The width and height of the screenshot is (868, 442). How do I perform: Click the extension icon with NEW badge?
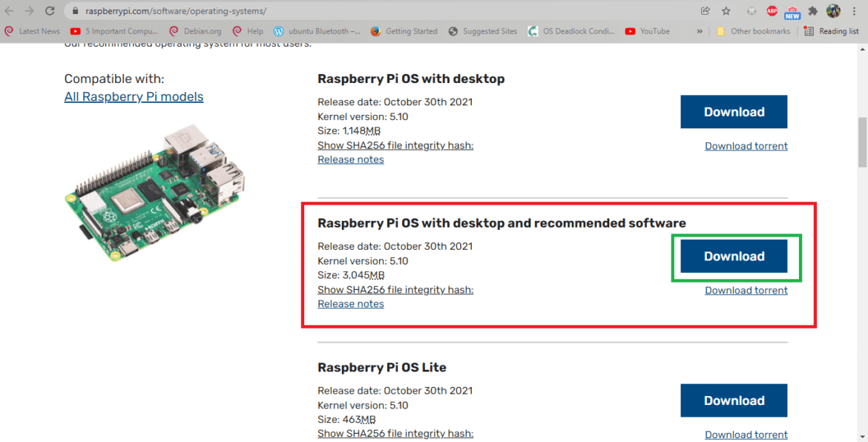pyautogui.click(x=792, y=10)
